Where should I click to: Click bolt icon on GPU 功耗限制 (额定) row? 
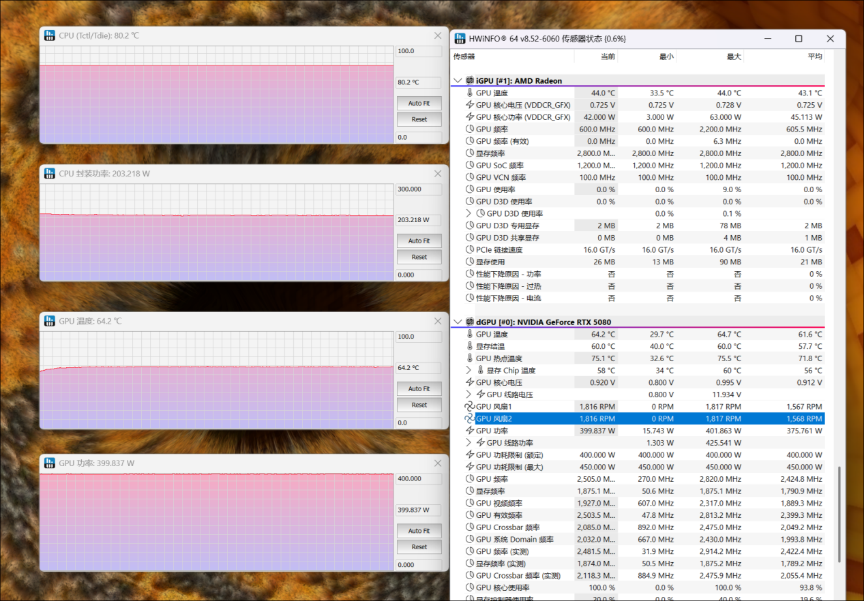point(470,454)
